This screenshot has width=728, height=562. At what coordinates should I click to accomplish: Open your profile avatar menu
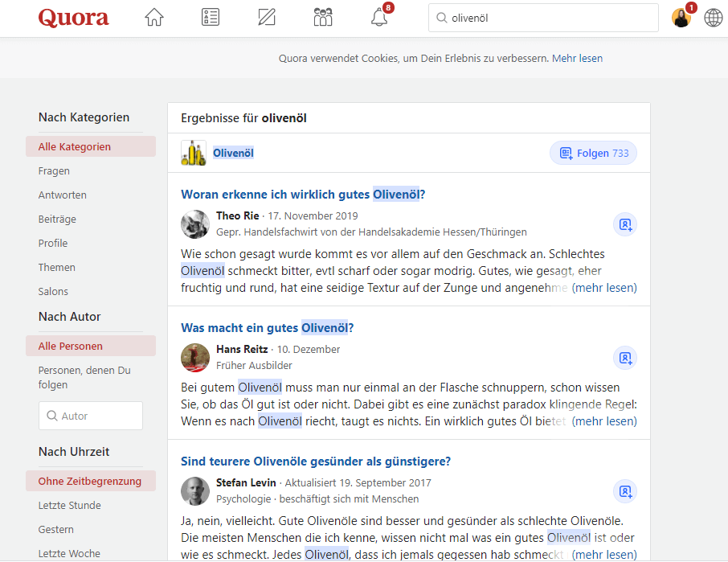680,16
